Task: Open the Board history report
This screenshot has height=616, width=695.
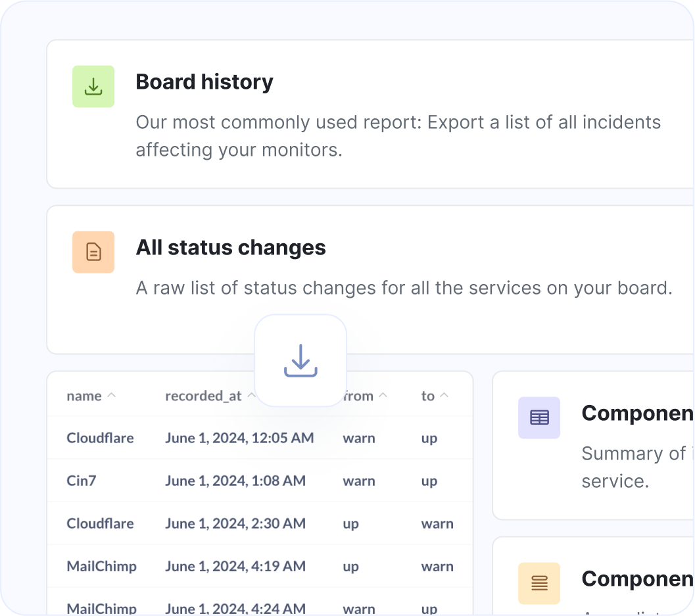Action: 204,82
